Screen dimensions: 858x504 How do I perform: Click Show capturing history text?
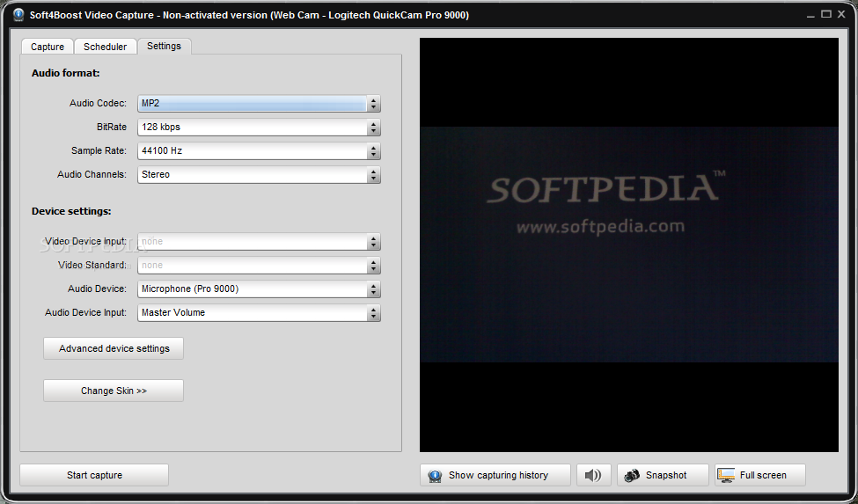498,475
